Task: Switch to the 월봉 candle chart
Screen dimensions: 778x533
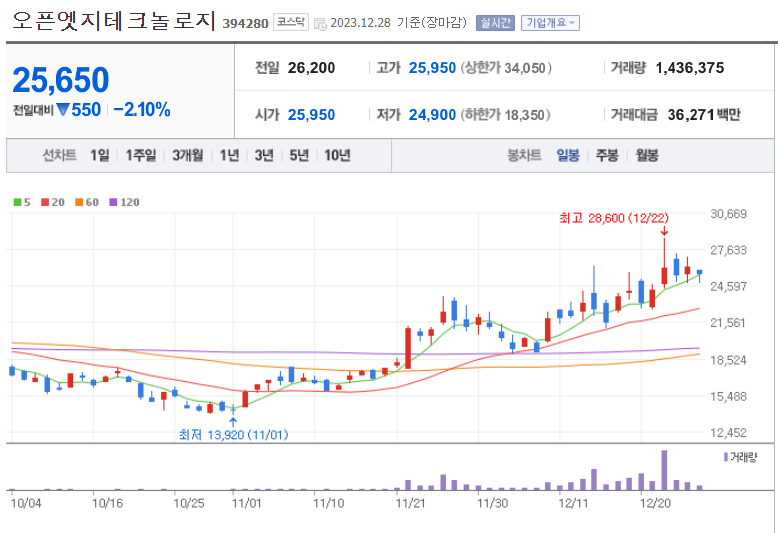Action: pyautogui.click(x=647, y=155)
